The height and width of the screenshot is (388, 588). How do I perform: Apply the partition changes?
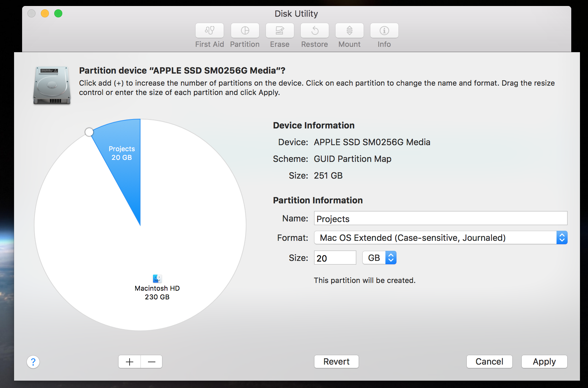[x=544, y=362]
